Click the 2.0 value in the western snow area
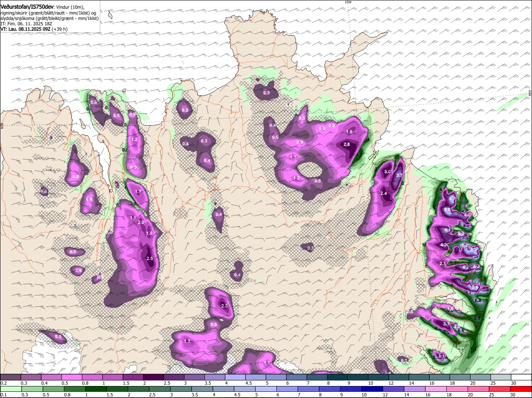 point(141,222)
